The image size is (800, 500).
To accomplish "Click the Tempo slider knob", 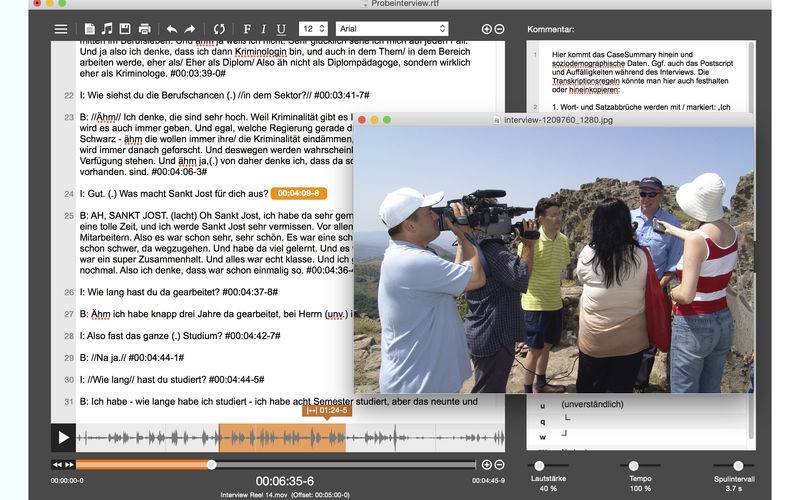I will point(632,465).
